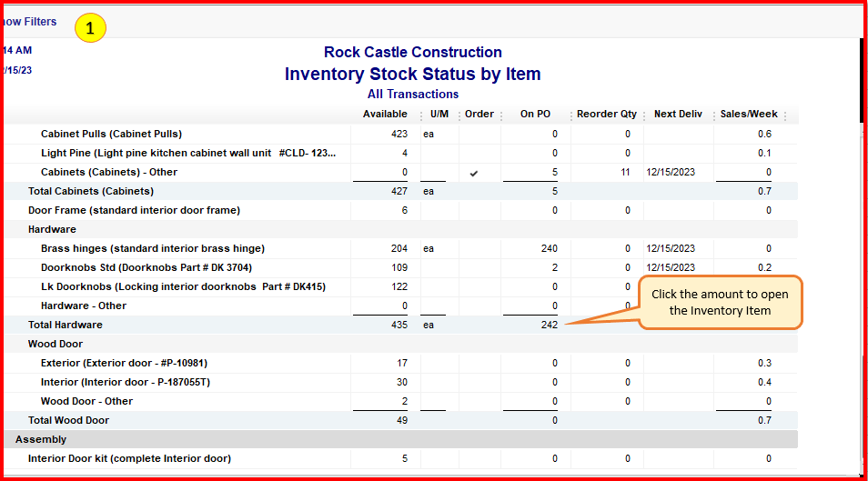Click the resize handle after Order header
The height and width of the screenshot is (481, 868).
pyautogui.click(x=501, y=115)
